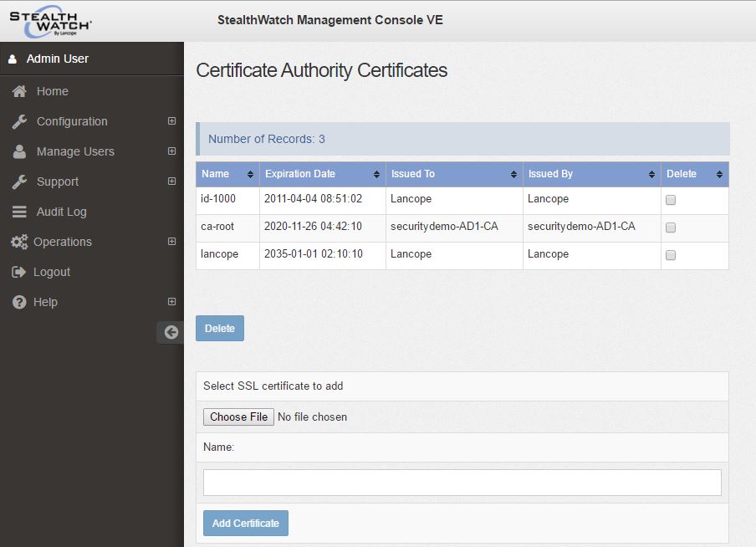756x547 pixels.
Task: Check the delete box for lancope certificate
Action: 671,255
